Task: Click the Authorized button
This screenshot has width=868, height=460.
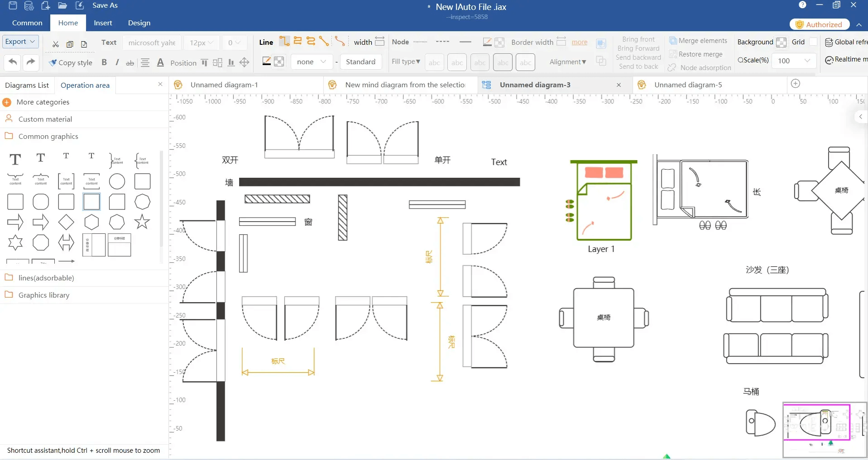Action: (x=819, y=24)
